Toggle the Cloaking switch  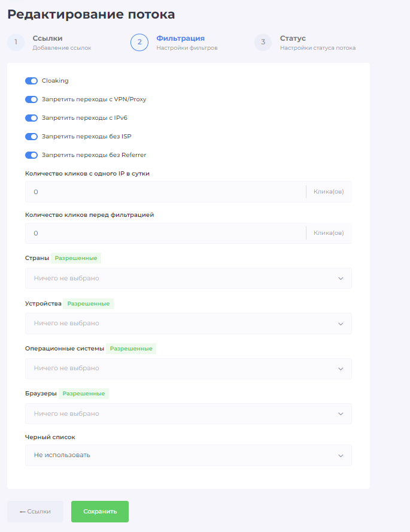pyautogui.click(x=32, y=81)
